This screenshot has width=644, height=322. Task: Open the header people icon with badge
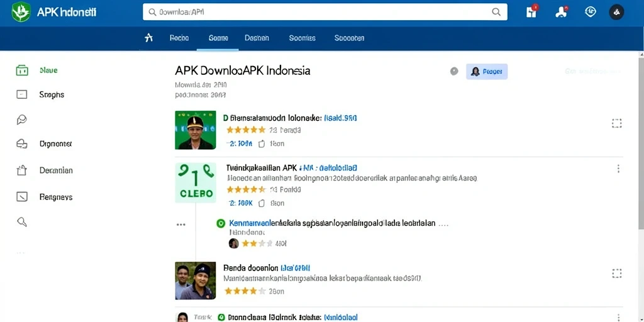pyautogui.click(x=561, y=11)
